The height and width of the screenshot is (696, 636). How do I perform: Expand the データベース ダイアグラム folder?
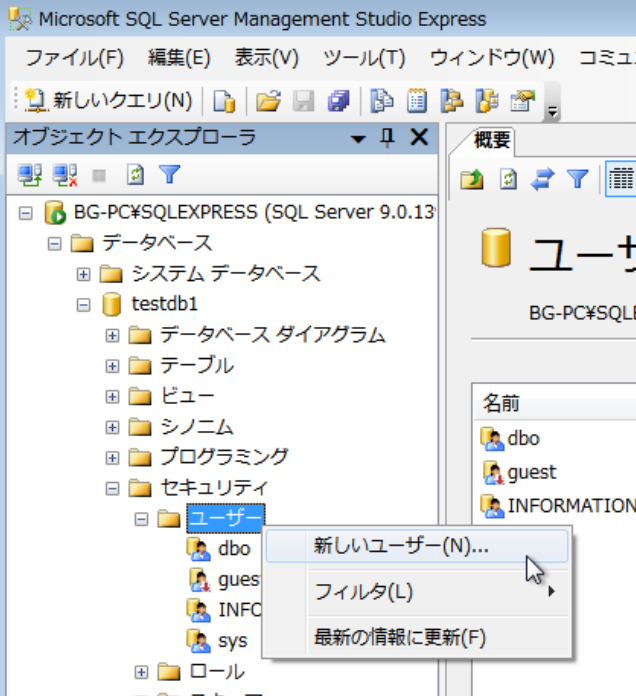click(112, 336)
